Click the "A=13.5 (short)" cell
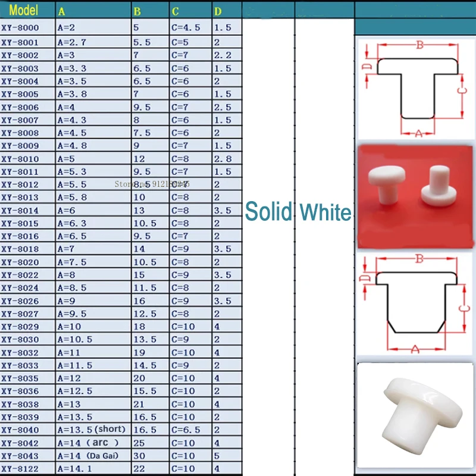 (93, 430)
